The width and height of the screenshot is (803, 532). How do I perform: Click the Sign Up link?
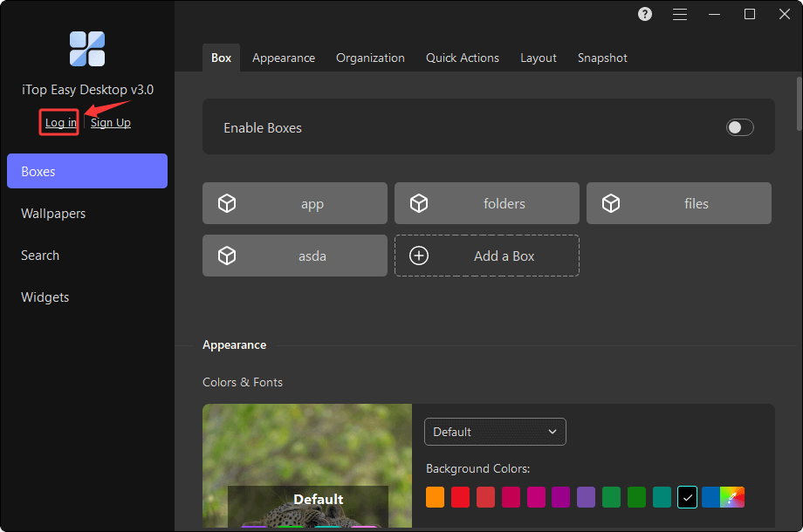coord(111,123)
